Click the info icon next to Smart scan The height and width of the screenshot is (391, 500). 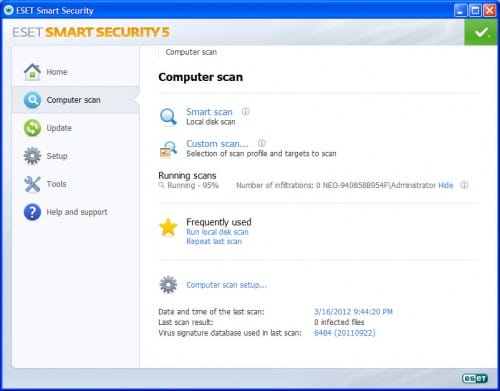coord(245,111)
